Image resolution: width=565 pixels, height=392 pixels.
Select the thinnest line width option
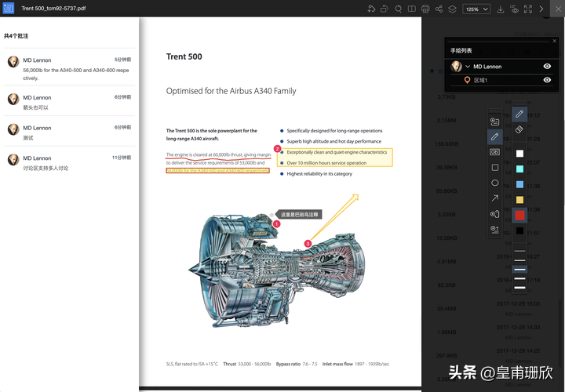click(519, 251)
